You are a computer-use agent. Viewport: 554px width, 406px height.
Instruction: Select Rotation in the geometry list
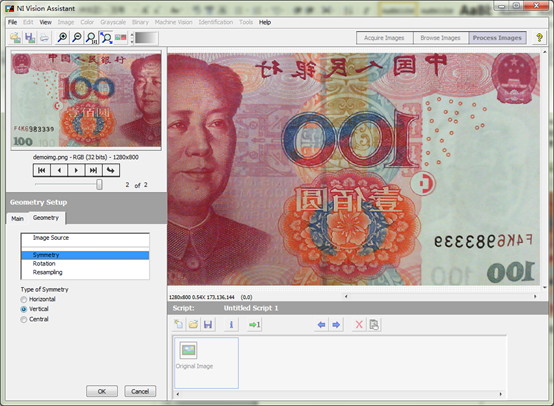tap(85, 264)
